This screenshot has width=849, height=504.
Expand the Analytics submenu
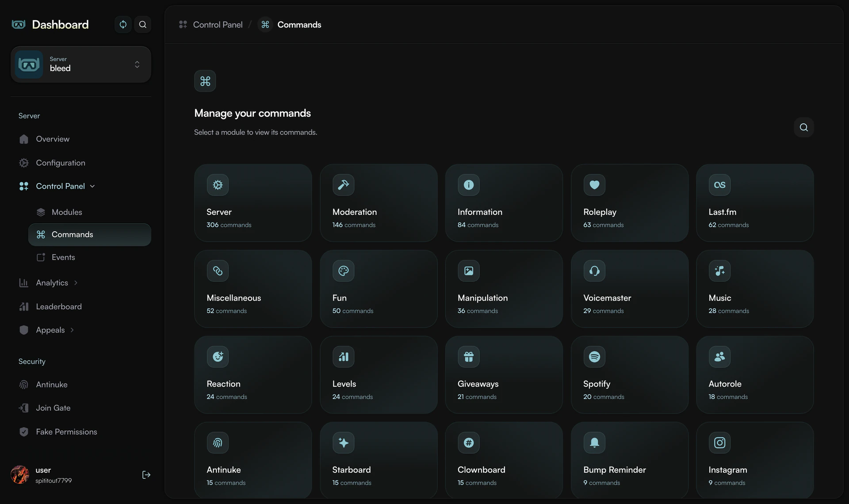click(x=76, y=283)
